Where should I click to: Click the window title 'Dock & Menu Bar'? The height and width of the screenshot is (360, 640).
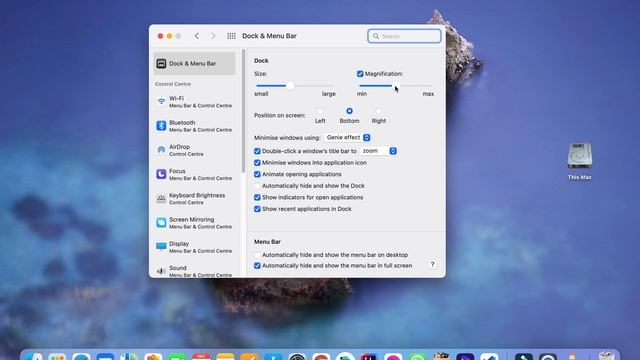click(269, 36)
